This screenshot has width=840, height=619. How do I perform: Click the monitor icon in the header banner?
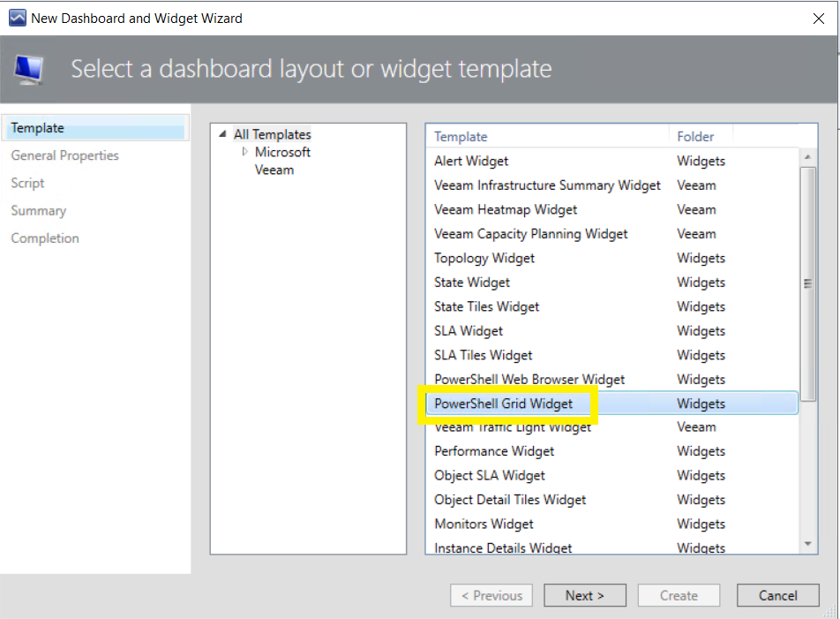pos(29,70)
